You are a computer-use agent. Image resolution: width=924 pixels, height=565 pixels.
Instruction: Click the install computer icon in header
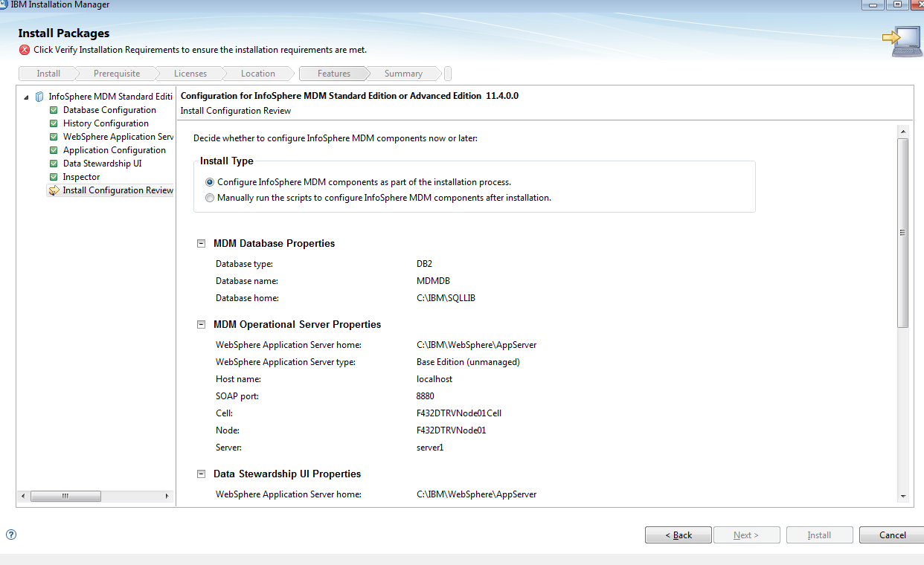pos(902,42)
